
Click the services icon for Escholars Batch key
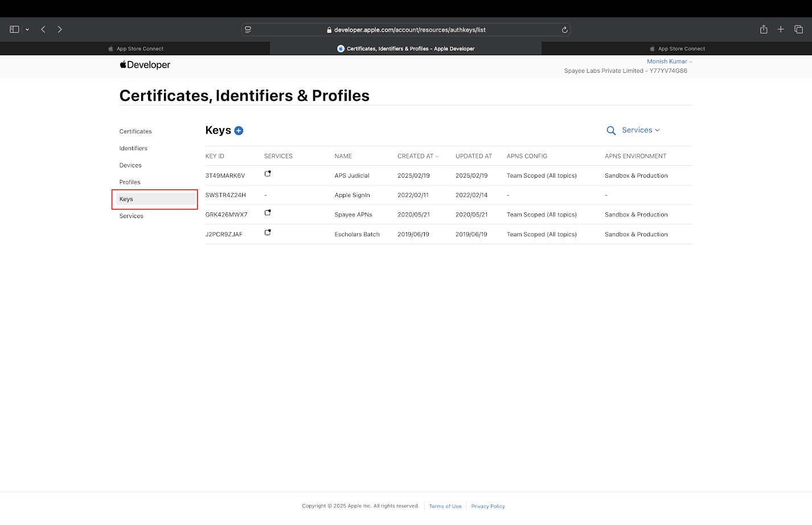pyautogui.click(x=268, y=232)
